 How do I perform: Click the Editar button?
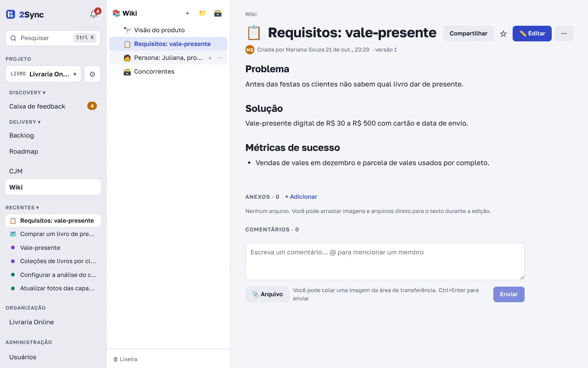[532, 33]
